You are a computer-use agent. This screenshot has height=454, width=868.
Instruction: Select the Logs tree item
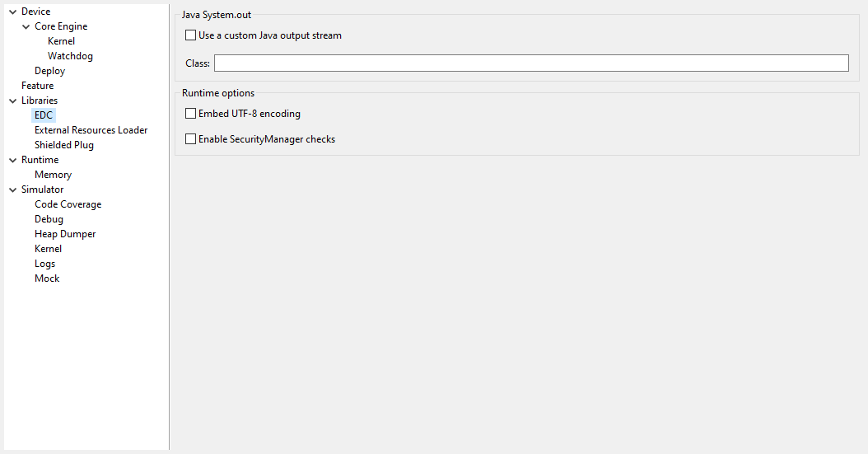[44, 264]
